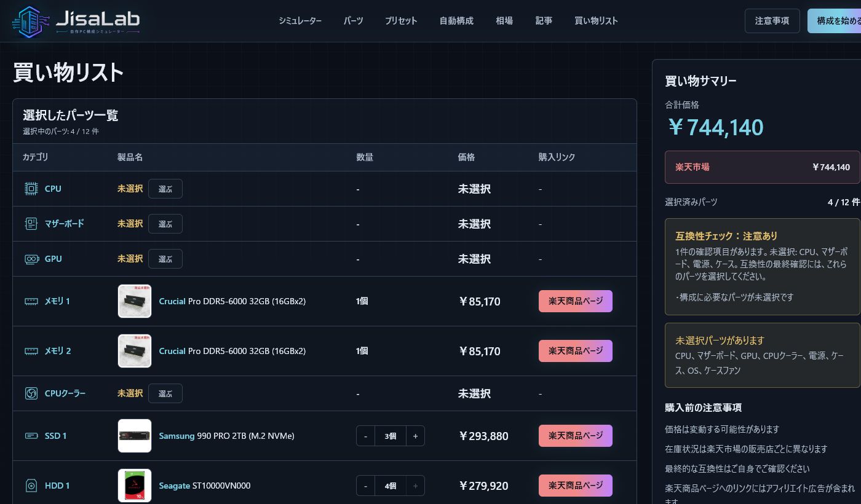Click the メモリ 1 Crucial product thumbnail
Viewport: 861px width, 504px height.
point(135,301)
